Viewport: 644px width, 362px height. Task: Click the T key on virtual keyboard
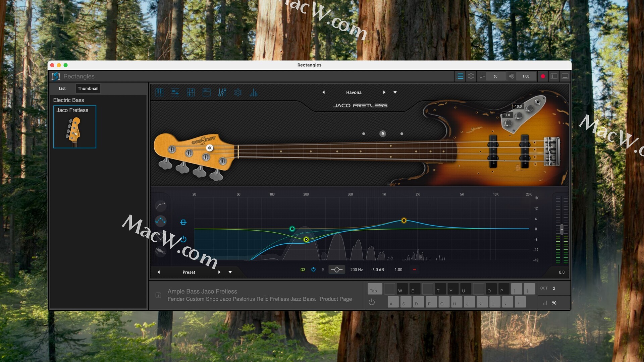click(440, 289)
